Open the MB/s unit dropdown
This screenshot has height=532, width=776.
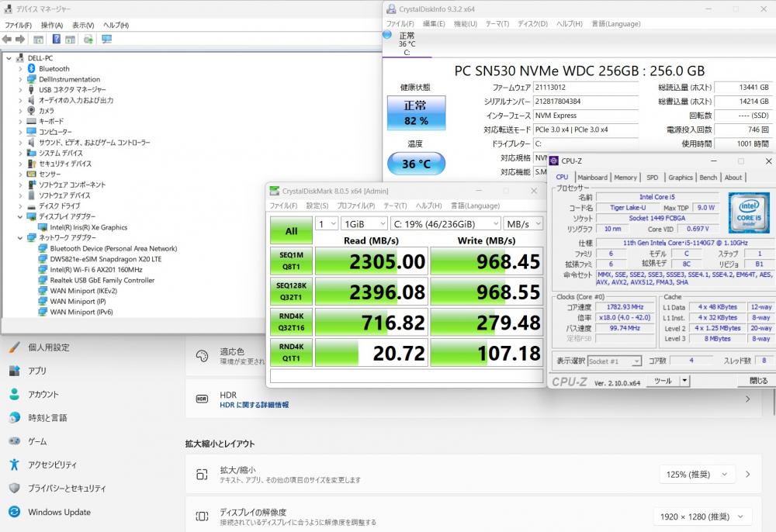524,224
